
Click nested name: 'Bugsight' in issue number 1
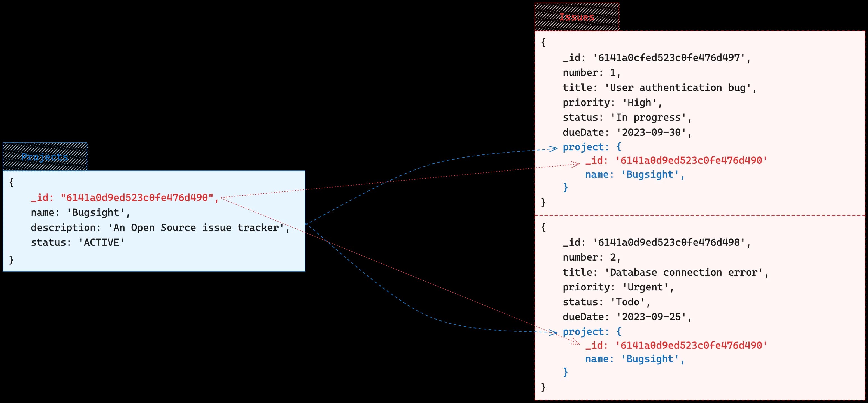635,175
